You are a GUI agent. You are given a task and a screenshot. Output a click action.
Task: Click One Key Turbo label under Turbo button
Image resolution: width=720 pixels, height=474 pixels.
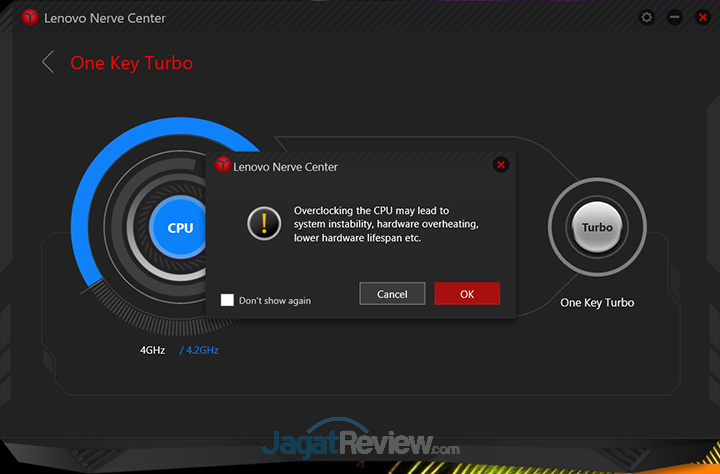597,302
